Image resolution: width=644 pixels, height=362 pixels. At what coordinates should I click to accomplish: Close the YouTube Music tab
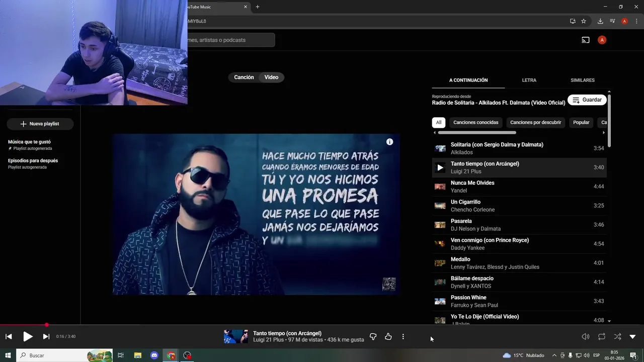tap(246, 7)
